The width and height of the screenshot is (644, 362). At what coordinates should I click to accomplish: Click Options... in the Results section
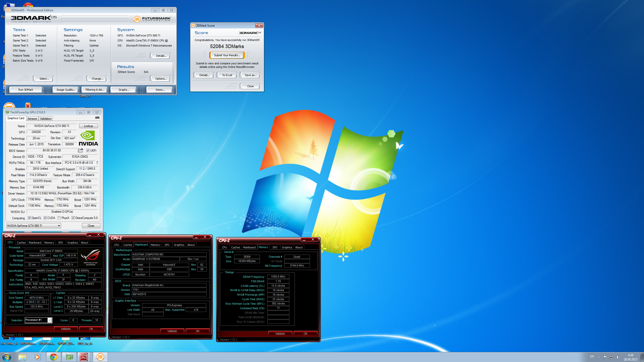[161, 79]
